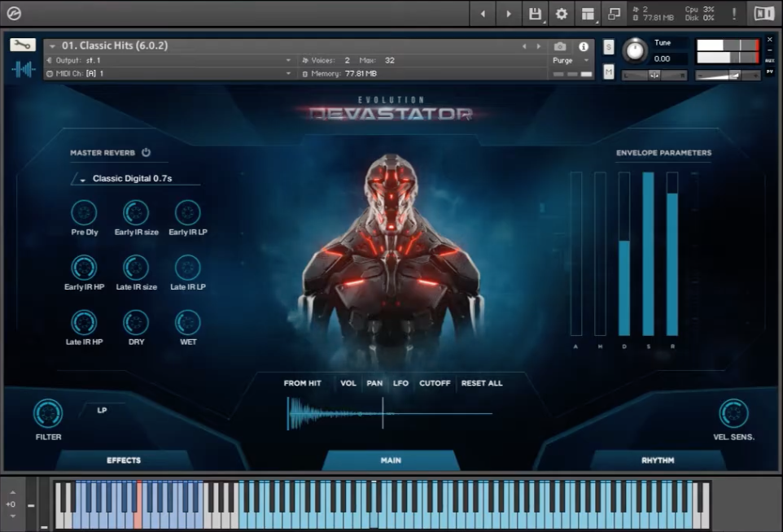Click the FILTER knob
The image size is (783, 532).
(48, 414)
